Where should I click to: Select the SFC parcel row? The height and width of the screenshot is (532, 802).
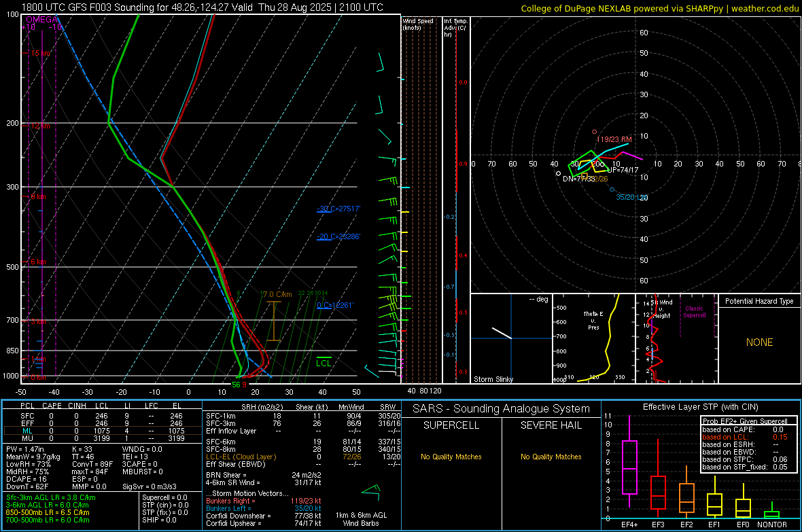(x=101, y=416)
